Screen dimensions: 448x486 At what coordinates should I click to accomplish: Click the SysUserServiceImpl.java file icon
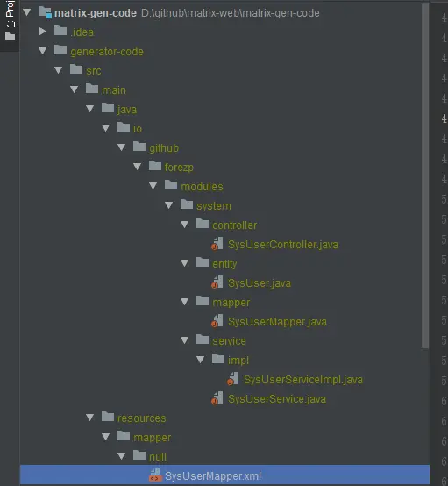tap(233, 379)
